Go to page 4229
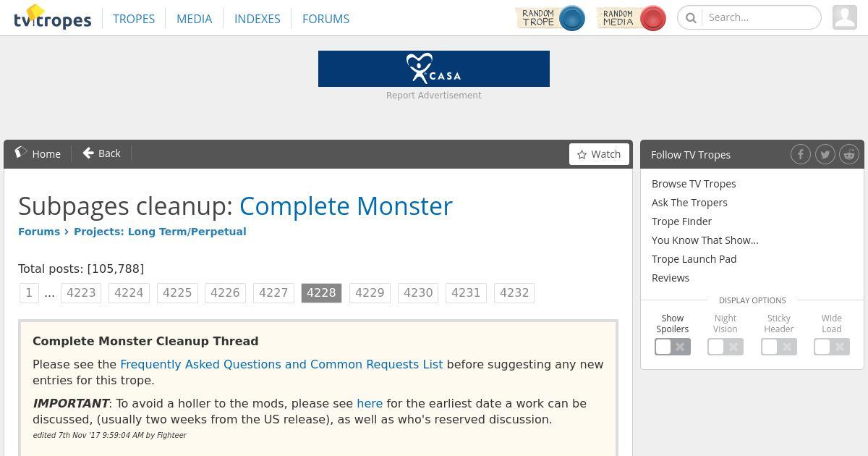868x456 pixels. 370,292
